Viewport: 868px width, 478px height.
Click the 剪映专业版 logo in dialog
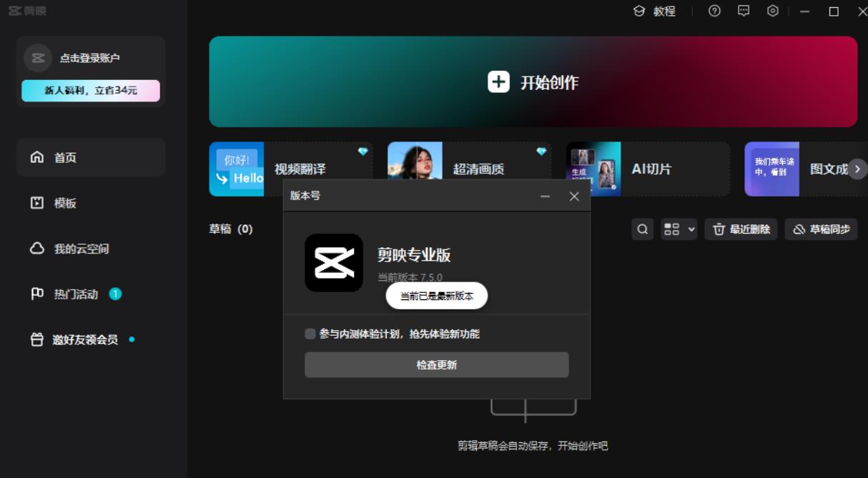point(334,263)
